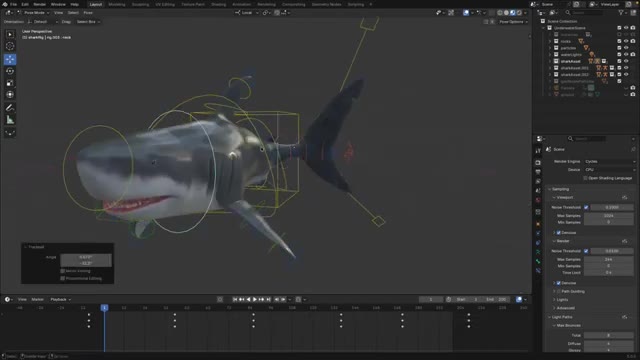
Task: Activate the Transform tool
Action: (x=10, y=95)
